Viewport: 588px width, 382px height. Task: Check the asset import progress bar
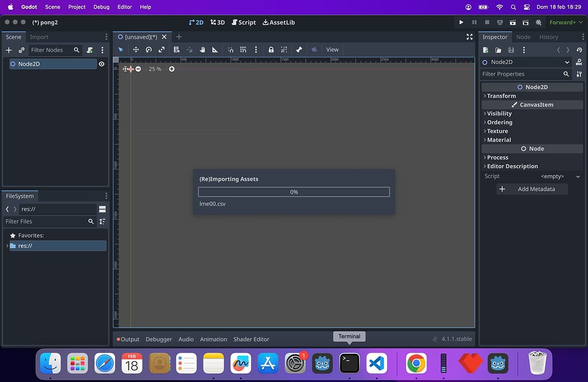(293, 192)
